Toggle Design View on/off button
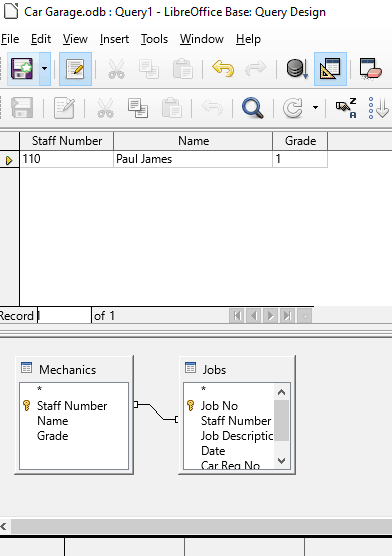The image size is (392, 556). pyautogui.click(x=330, y=69)
